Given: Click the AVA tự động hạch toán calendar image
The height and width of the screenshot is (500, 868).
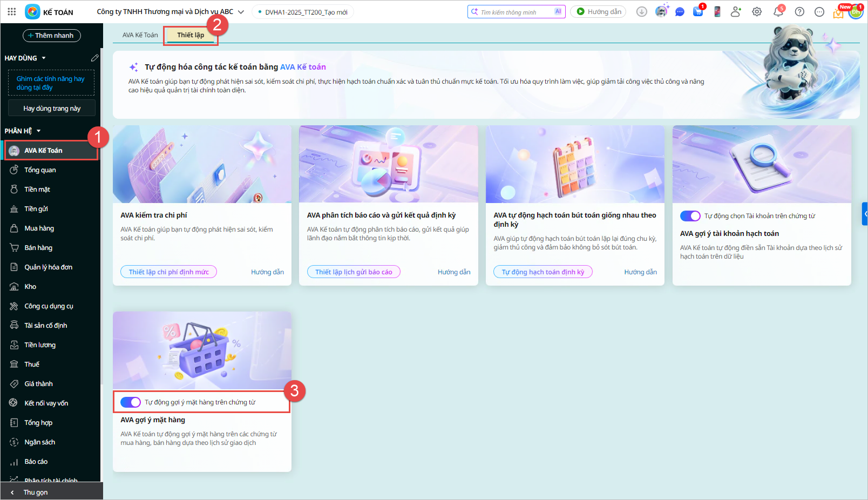Looking at the screenshot, I should [x=575, y=164].
